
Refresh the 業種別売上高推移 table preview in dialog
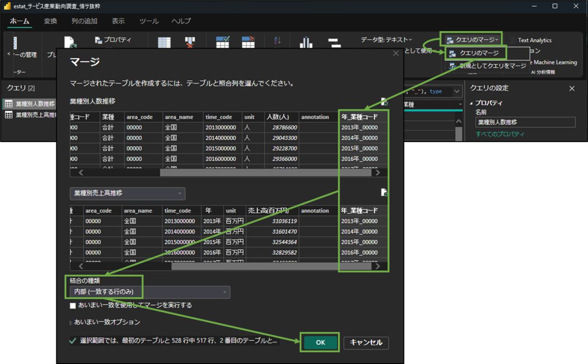pos(384,193)
